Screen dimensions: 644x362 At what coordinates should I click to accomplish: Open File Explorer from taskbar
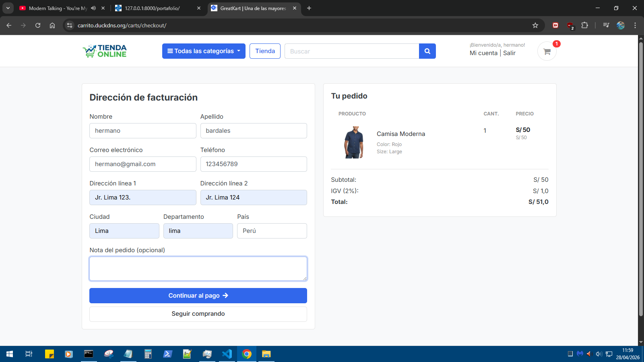click(266, 354)
